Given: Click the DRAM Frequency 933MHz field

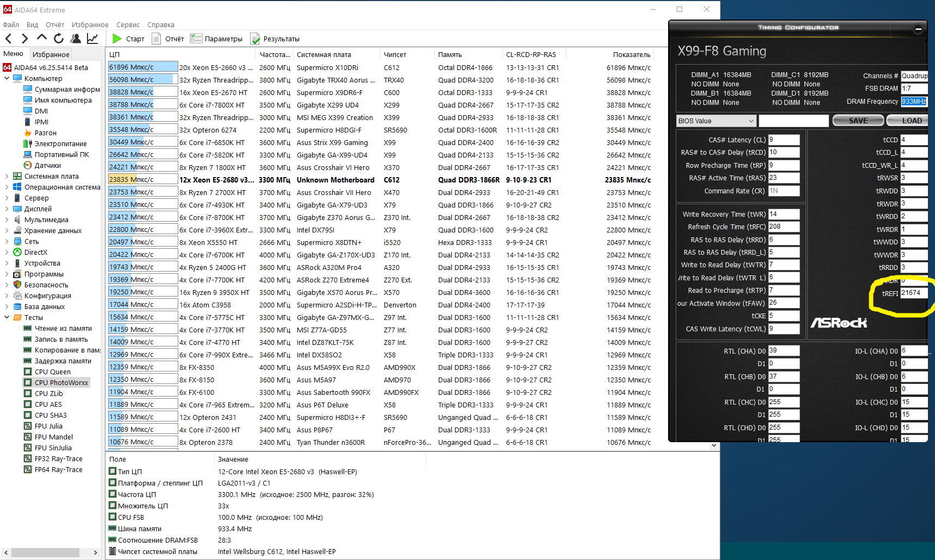Looking at the screenshot, I should [x=914, y=101].
